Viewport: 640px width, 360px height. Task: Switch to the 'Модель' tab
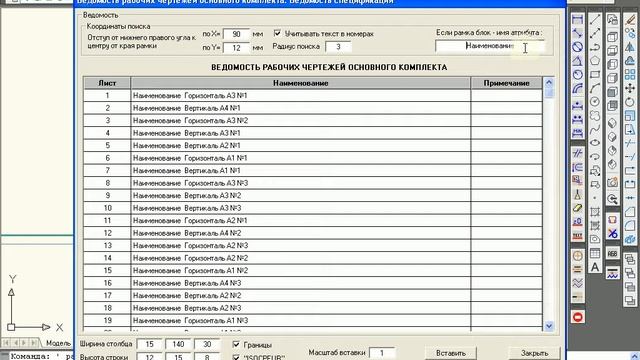click(58, 343)
